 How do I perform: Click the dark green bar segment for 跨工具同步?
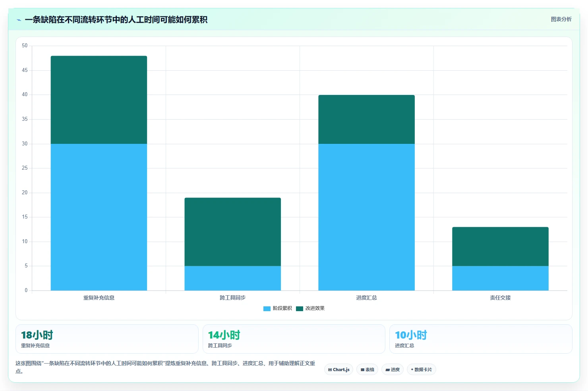pyautogui.click(x=232, y=232)
